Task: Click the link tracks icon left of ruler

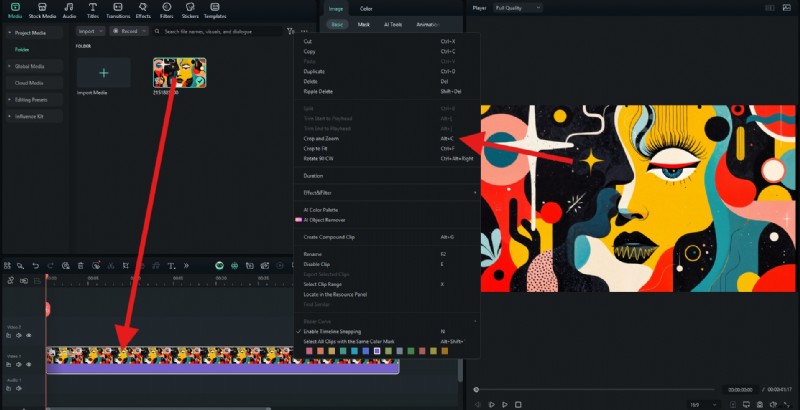Action: [x=10, y=280]
